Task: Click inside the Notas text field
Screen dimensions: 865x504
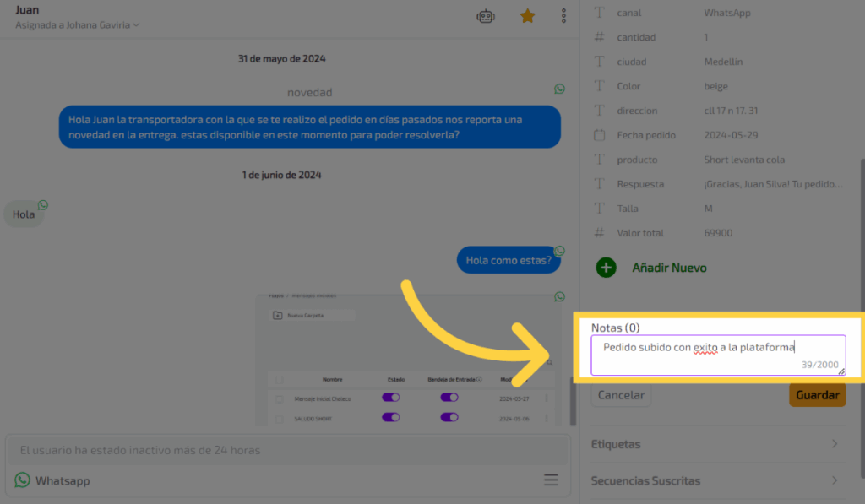Action: [718, 355]
